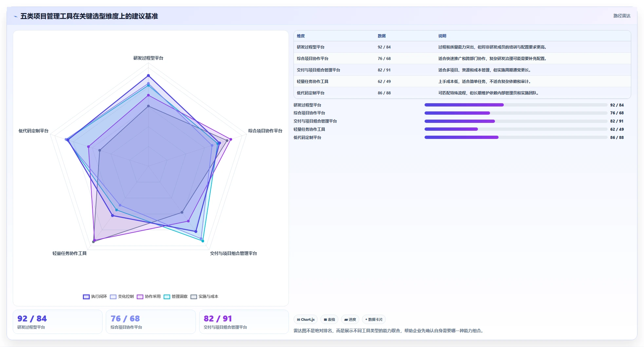
Task: Click the footnote starting 雷达图不是绝对排名
Action: [x=388, y=331]
